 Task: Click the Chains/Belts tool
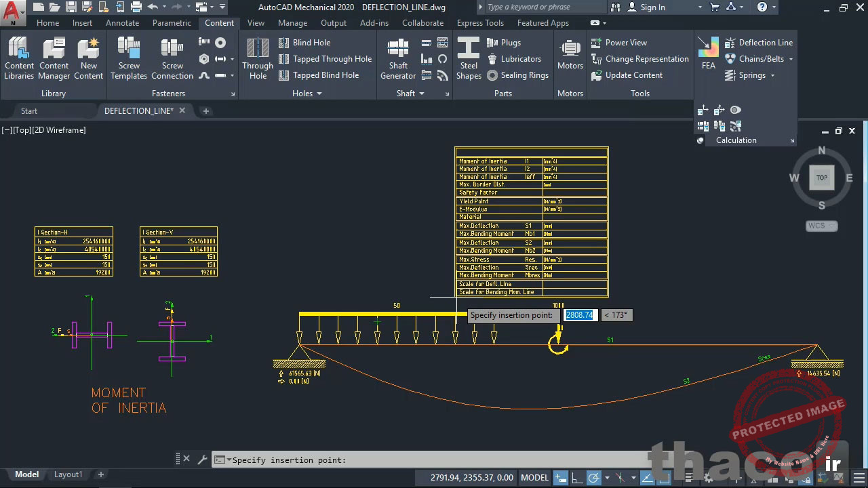[754, 59]
